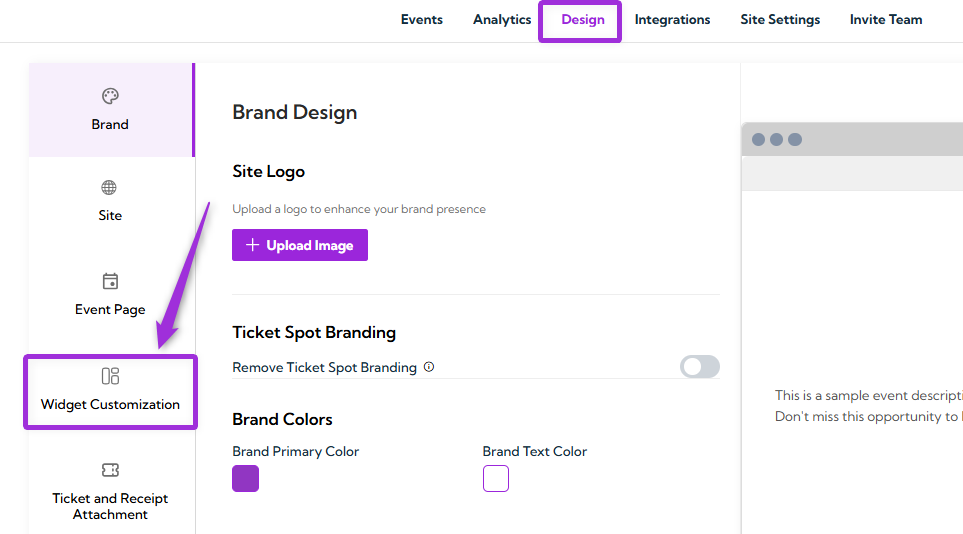
Task: Click the Upload Image button text
Action: pyautogui.click(x=310, y=245)
